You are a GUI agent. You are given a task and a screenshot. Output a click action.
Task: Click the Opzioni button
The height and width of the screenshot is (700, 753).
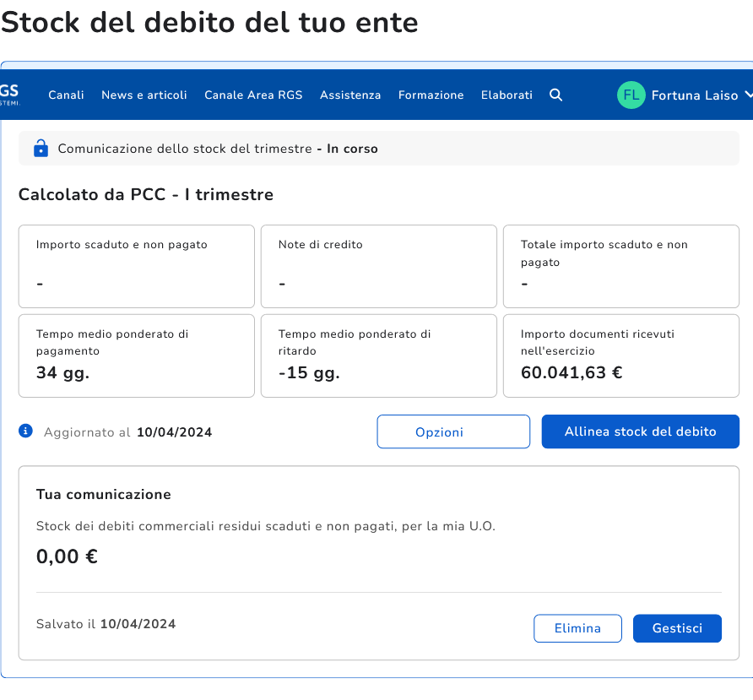click(x=453, y=431)
